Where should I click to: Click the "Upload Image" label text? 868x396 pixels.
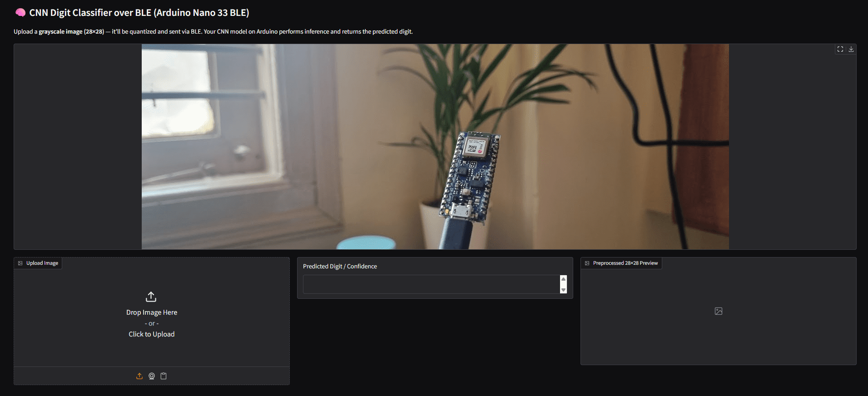coord(42,263)
